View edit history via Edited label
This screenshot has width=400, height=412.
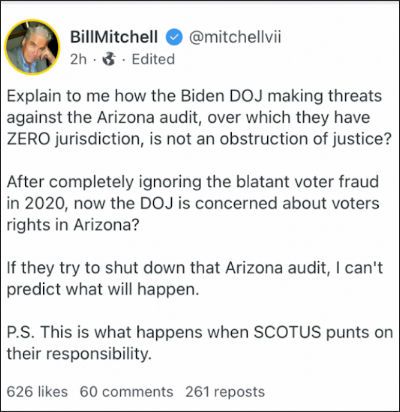153,59
